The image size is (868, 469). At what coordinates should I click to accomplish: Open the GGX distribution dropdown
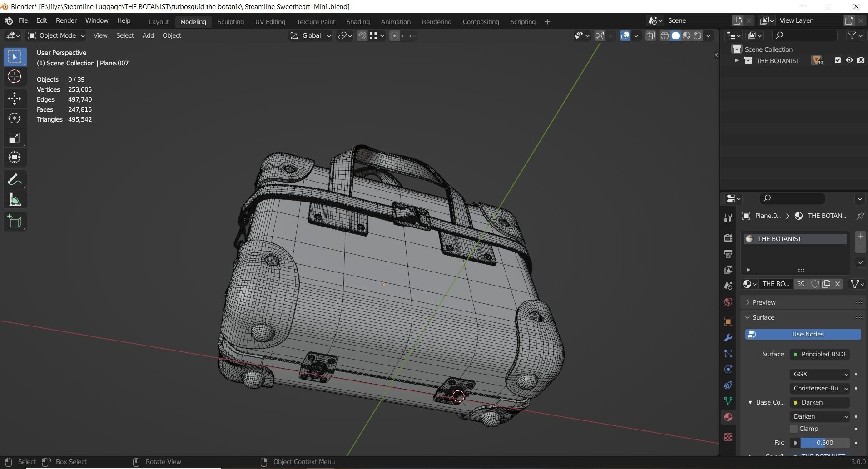pyautogui.click(x=820, y=374)
